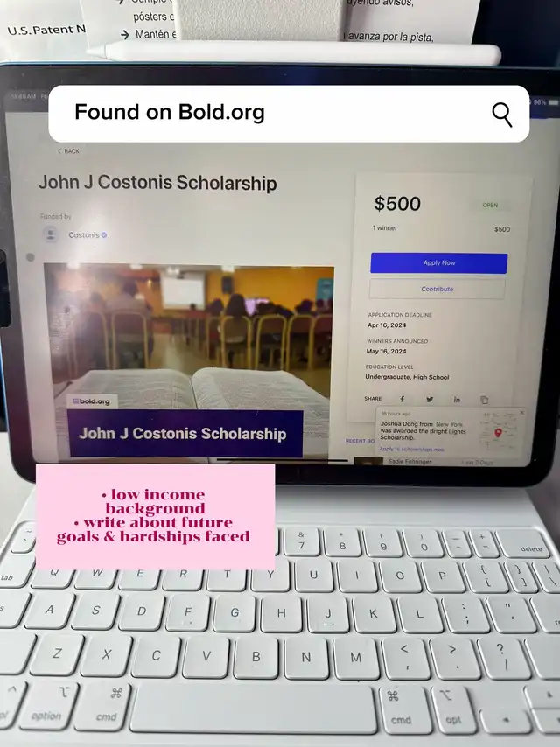This screenshot has width=560, height=747.
Task: Close the Joshua Dong notification popup
Action: click(521, 413)
